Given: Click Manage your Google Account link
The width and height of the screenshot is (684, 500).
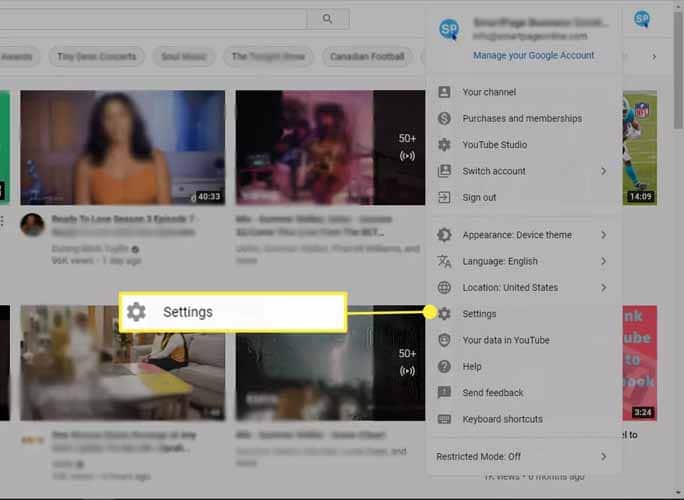Looking at the screenshot, I should [x=534, y=55].
